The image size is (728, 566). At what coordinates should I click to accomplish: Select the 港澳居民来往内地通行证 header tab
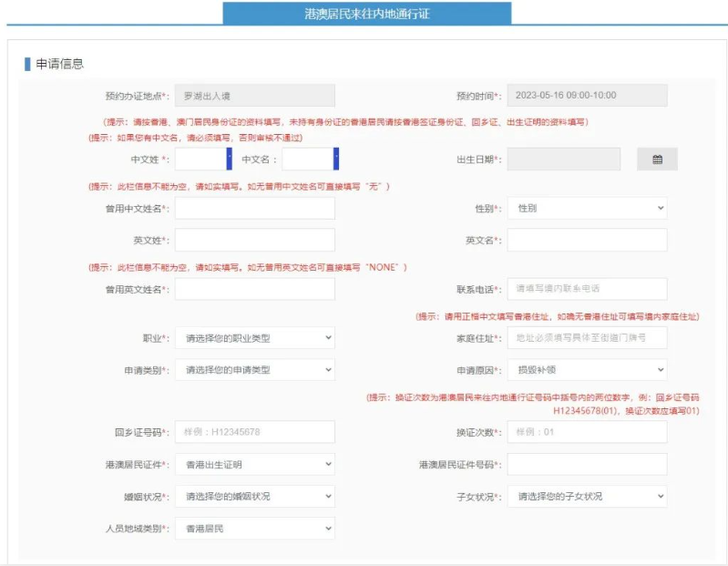coord(366,14)
